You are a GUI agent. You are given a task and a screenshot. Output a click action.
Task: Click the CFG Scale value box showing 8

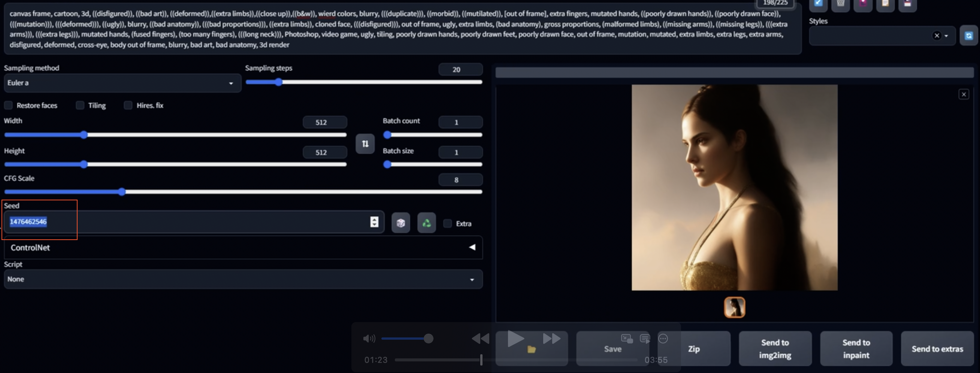460,180
